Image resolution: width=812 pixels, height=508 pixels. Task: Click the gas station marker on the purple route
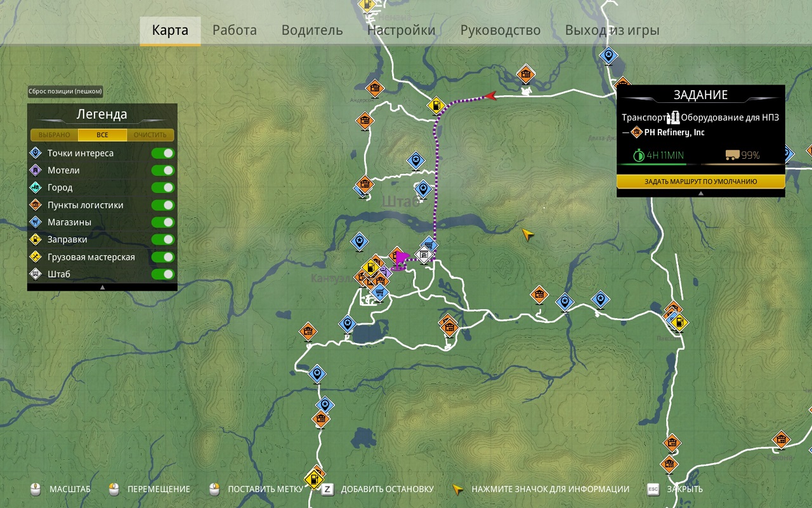[x=436, y=105]
